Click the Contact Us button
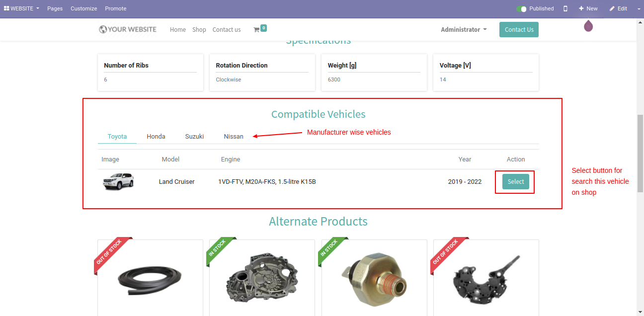Viewport: 644px width, 316px height. [x=519, y=30]
